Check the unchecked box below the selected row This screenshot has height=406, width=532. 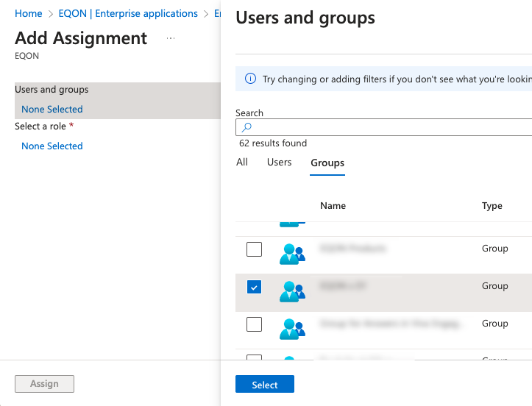click(x=254, y=324)
